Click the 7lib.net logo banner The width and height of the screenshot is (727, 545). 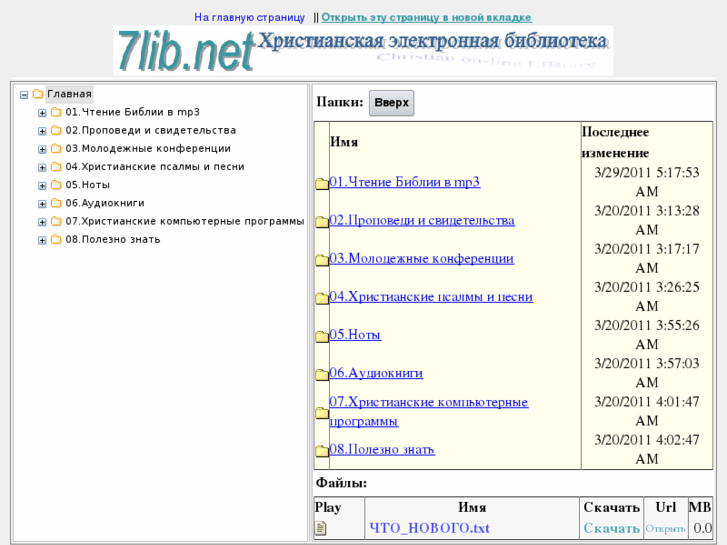tap(364, 51)
